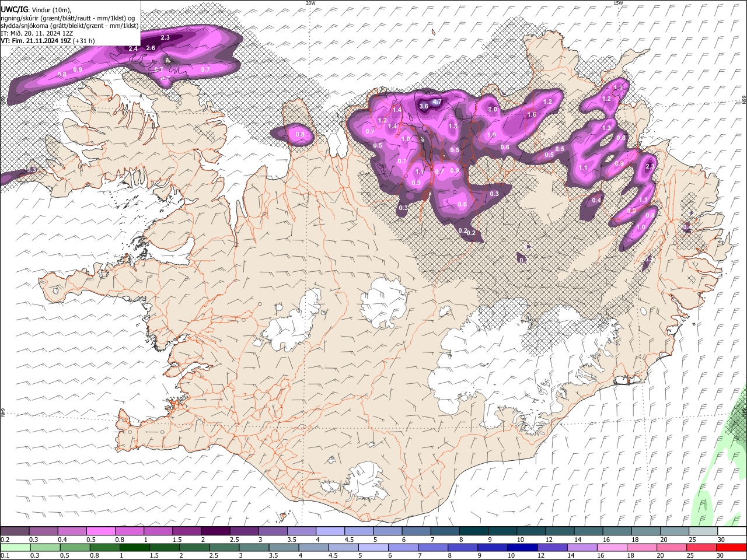Click the snow legend swatch between 12 and 14
Image resolution: width=747 pixels, height=560 pixels.
[x=560, y=531]
